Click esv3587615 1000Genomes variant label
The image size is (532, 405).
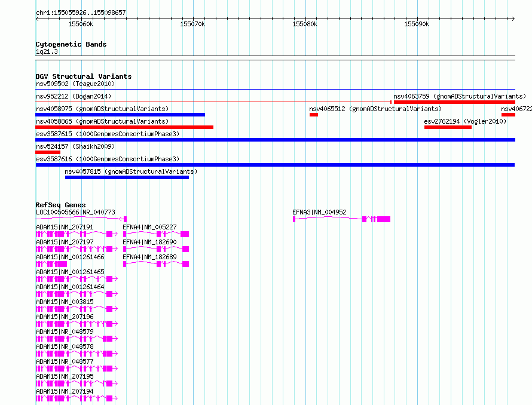coord(108,134)
